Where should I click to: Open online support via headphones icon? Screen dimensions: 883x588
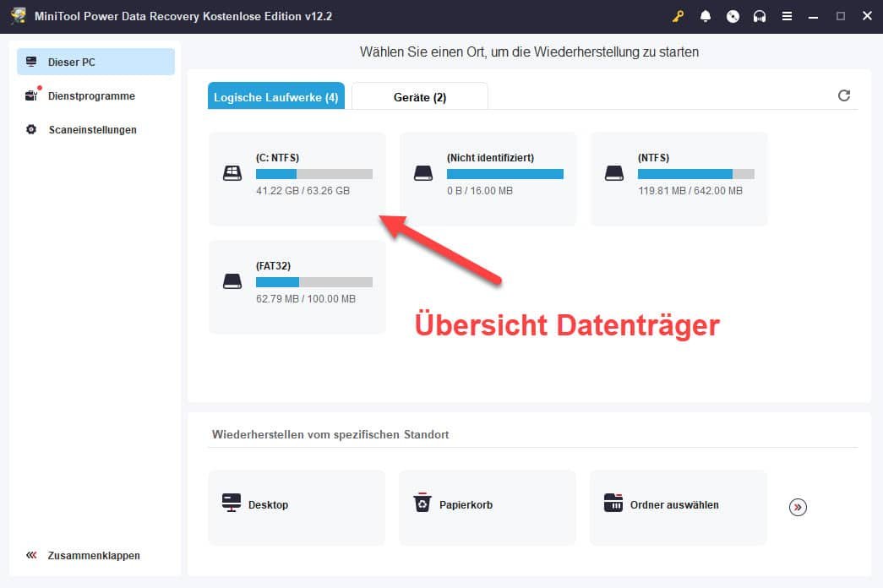click(760, 16)
